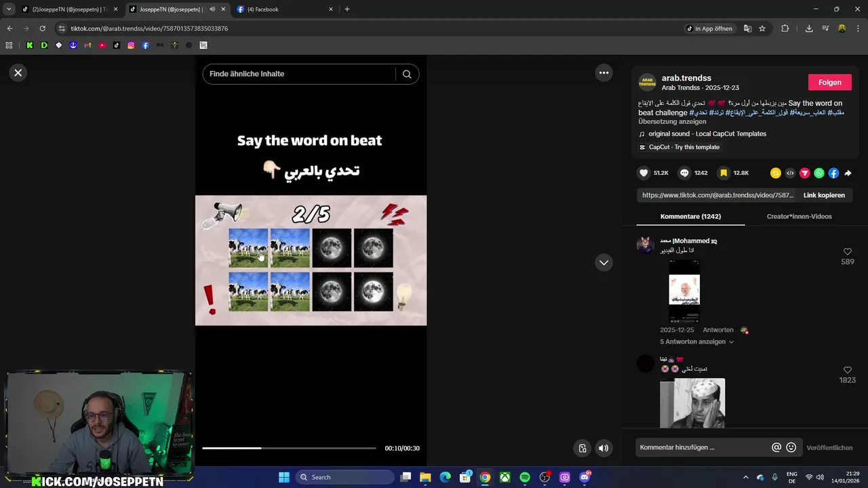Viewport: 868px width, 488px height.
Task: Open the arab.trendss profile name
Action: click(686, 78)
